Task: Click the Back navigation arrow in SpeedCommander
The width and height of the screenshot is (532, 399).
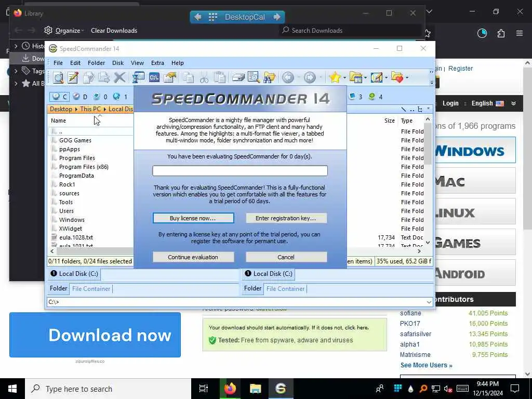Action: (288, 77)
